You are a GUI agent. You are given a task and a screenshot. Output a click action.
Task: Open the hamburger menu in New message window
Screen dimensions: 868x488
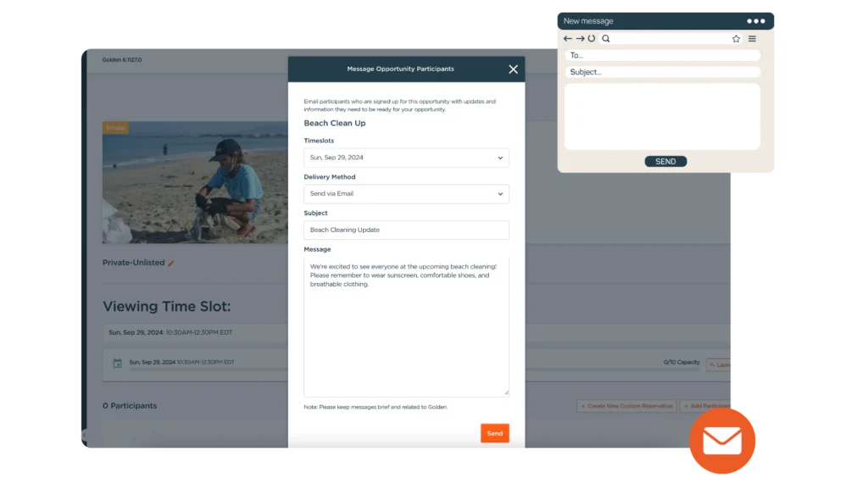point(752,39)
